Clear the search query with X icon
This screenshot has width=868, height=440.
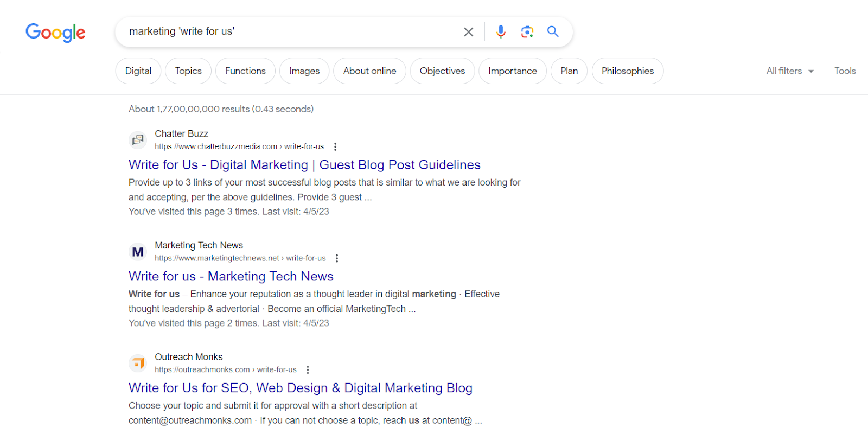tap(469, 32)
